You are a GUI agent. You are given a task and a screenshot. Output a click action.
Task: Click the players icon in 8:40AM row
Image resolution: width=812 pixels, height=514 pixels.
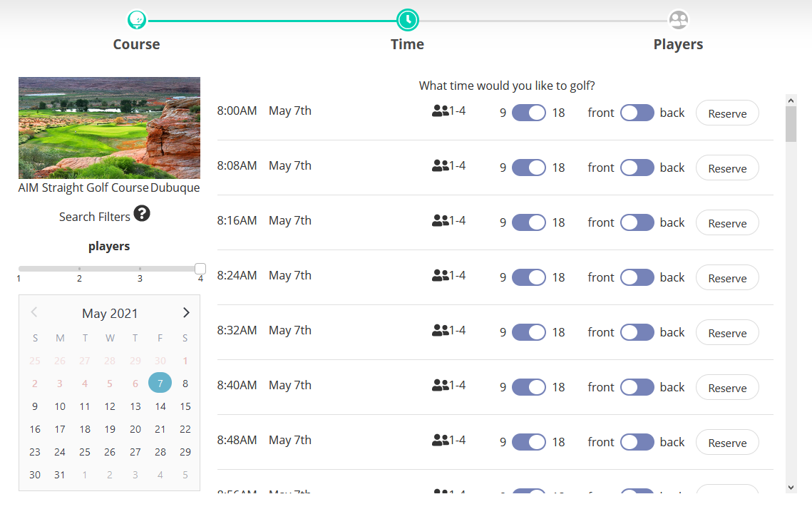point(440,384)
